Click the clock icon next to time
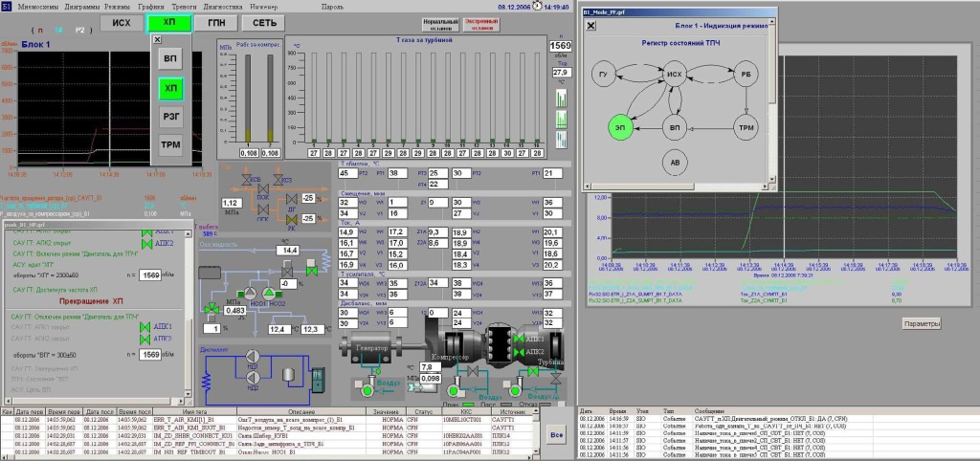The image size is (980, 461). 537,6
